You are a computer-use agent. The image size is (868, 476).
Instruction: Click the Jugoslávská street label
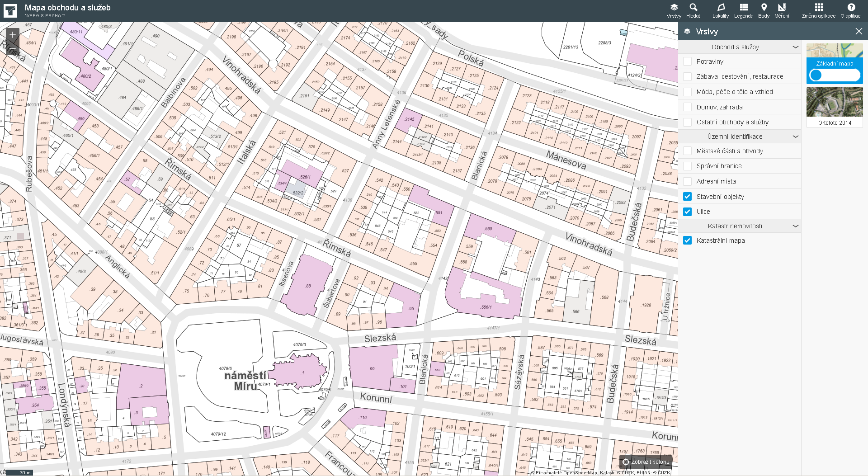pos(22,340)
